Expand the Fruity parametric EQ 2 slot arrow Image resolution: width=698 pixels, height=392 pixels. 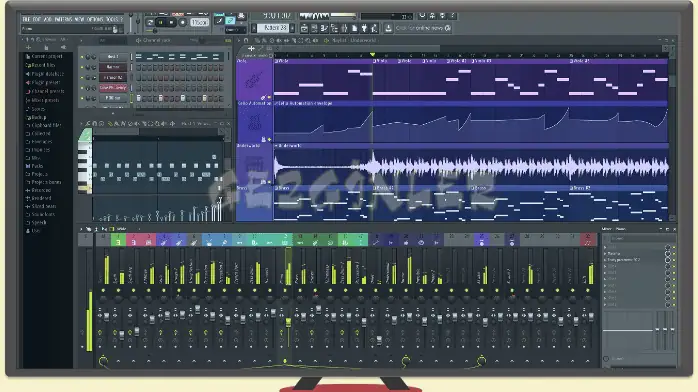pyautogui.click(x=605, y=259)
